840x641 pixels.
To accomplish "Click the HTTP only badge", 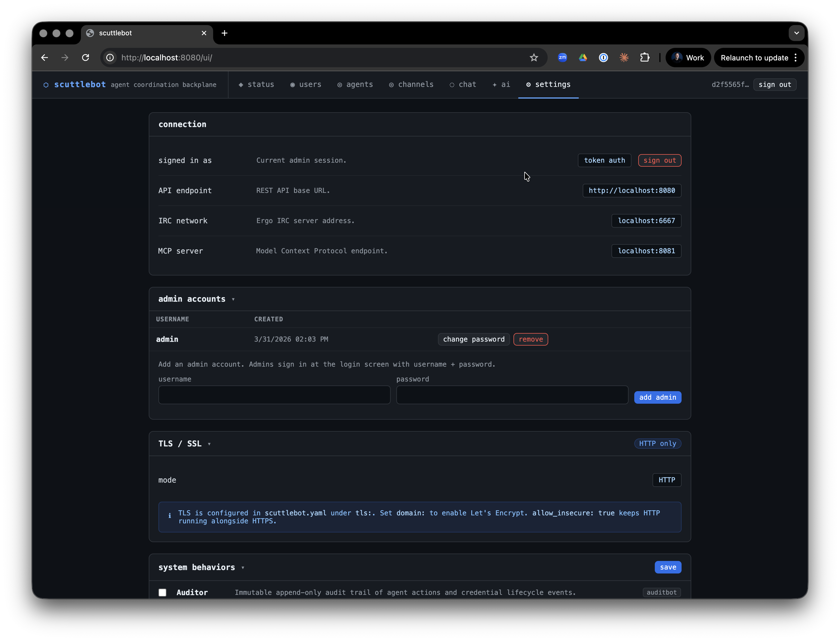I will coord(657,443).
